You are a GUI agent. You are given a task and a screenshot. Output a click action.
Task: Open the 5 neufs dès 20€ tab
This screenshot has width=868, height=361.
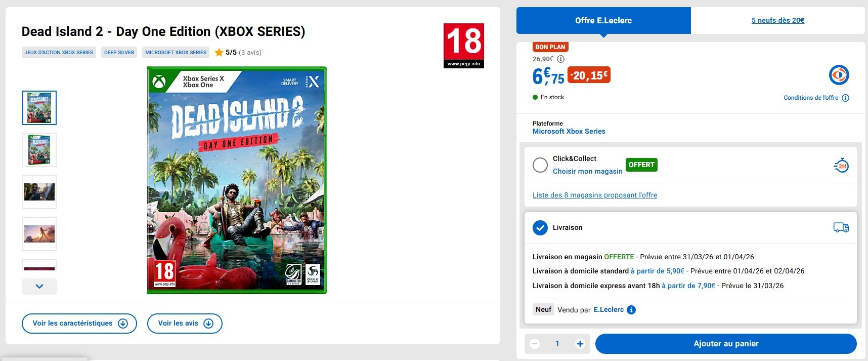[777, 21]
